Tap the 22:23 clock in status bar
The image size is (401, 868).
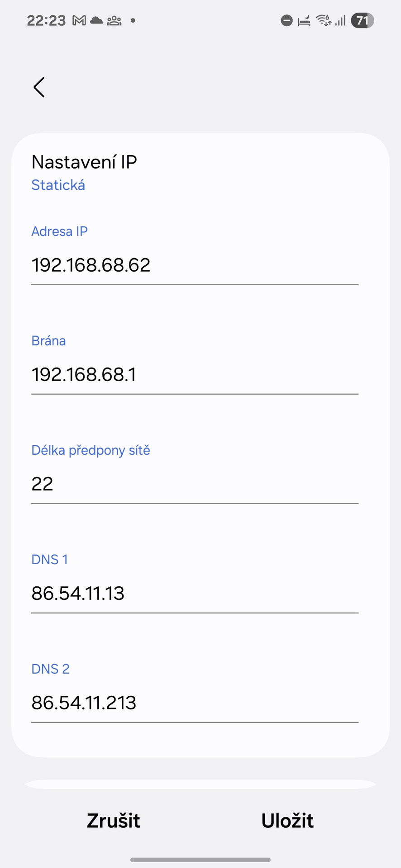46,21
